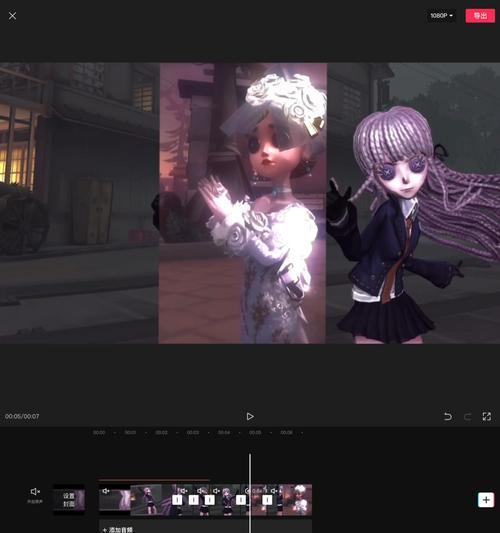The width and height of the screenshot is (500, 533).
Task: Click the 00:05/00:07 timecode display
Action: coord(22,416)
